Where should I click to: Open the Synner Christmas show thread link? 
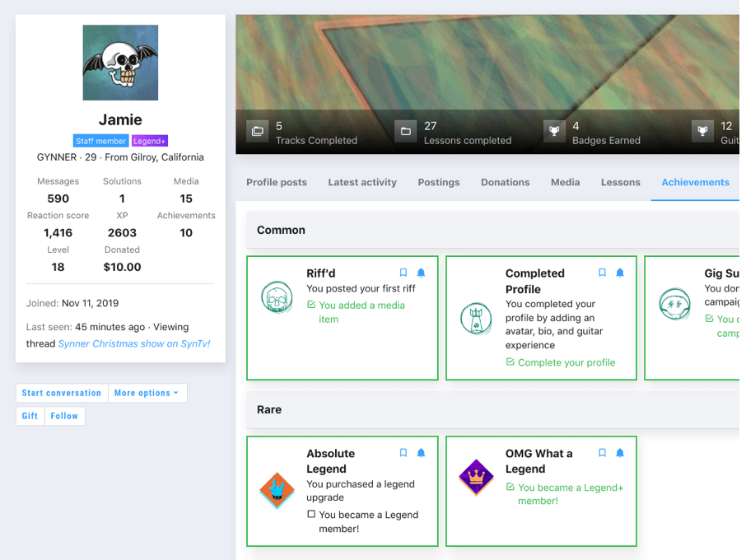pyautogui.click(x=134, y=343)
